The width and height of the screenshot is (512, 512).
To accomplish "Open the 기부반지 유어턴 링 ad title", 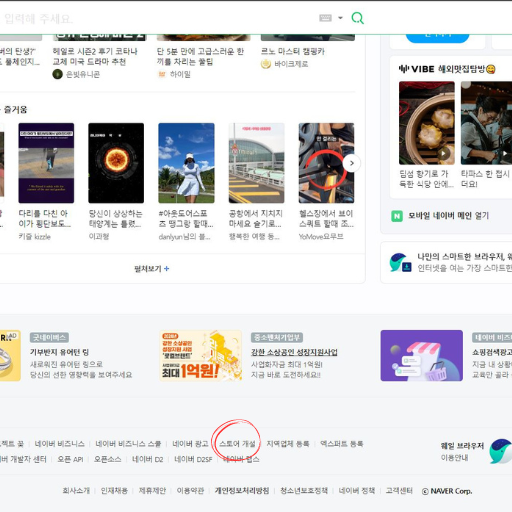I will [x=60, y=352].
